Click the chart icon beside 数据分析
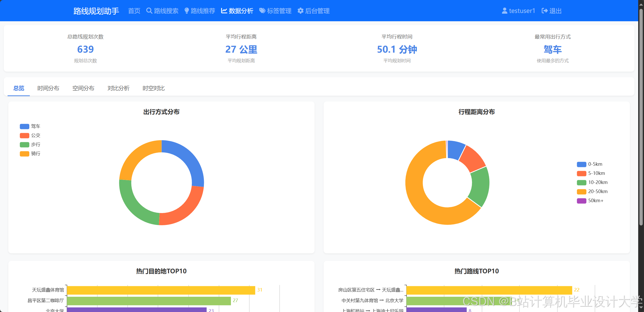Screen dimensions: 644x312 point(224,11)
